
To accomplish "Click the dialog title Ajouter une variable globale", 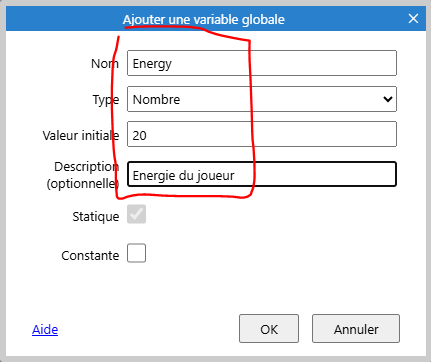I will click(204, 20).
